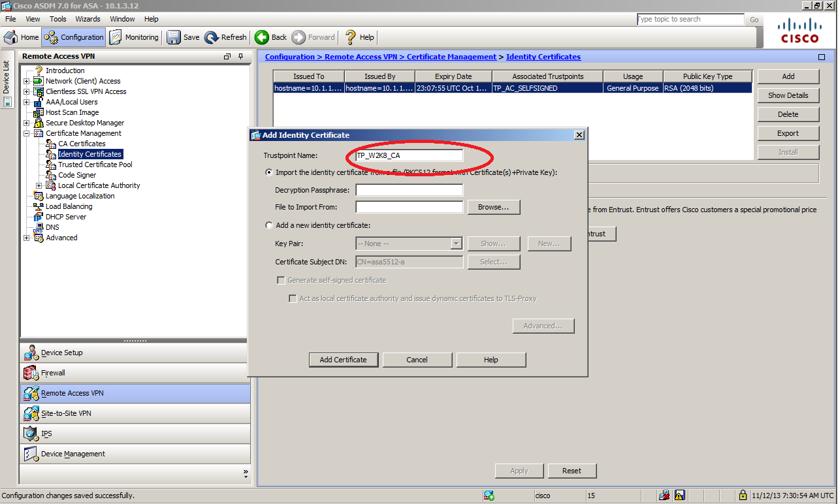Click the Delete button on right
This screenshot has height=504, width=838.
tap(788, 114)
